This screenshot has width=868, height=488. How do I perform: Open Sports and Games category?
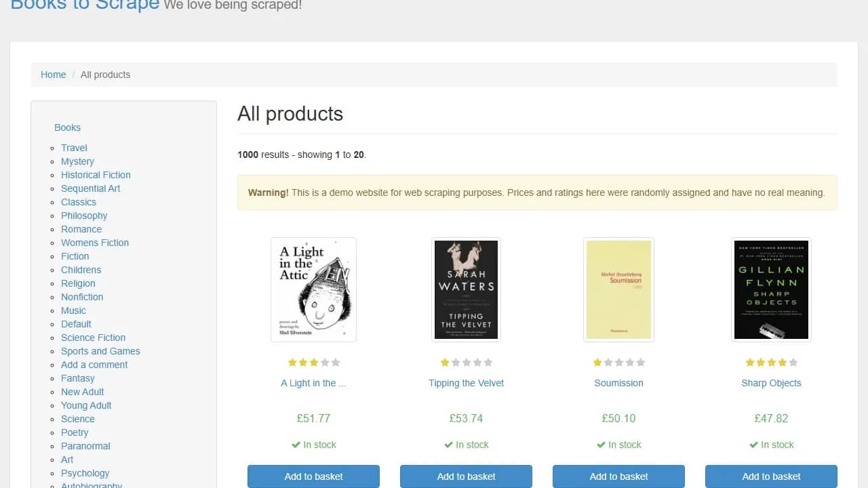click(x=100, y=351)
